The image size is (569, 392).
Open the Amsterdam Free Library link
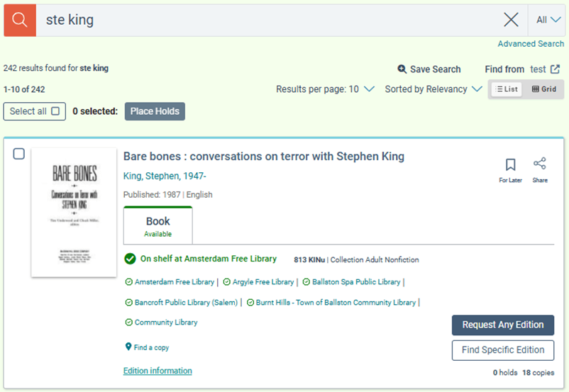[x=175, y=282]
